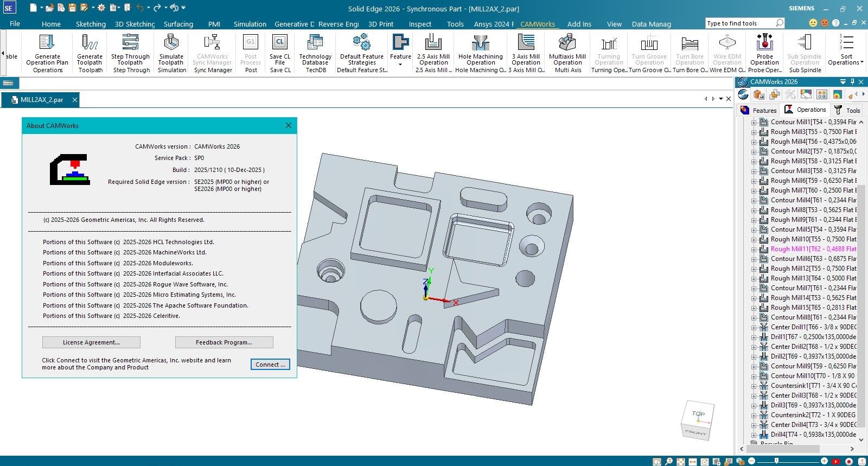Click the Undo arrow

click(x=140, y=8)
